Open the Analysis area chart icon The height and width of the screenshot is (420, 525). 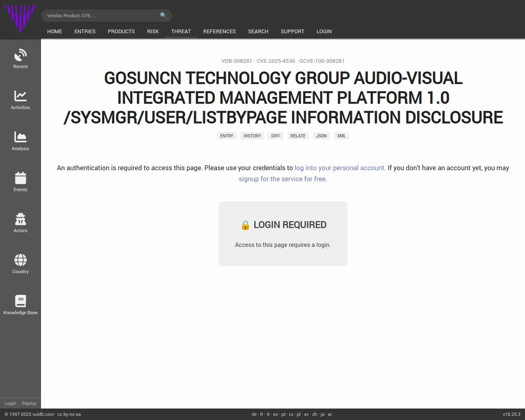click(21, 137)
